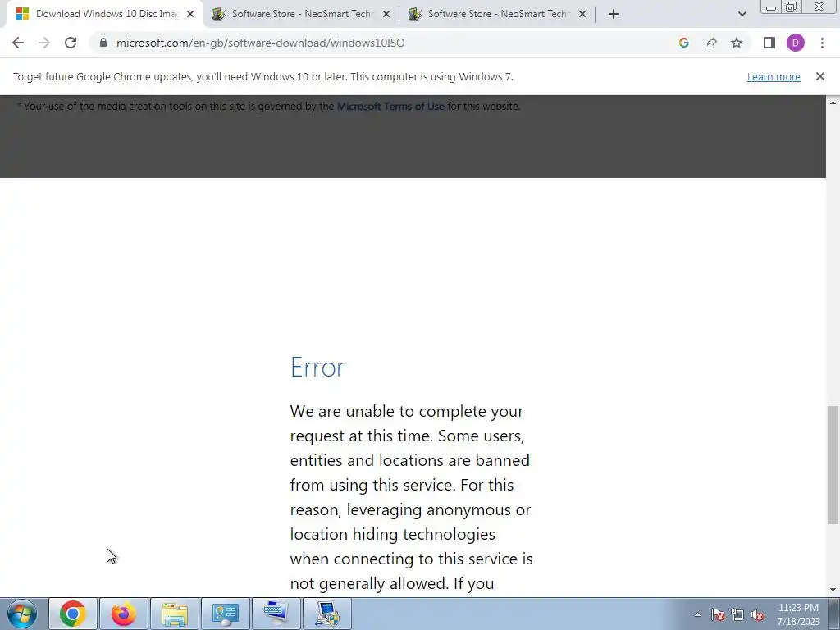
Task: Show hidden system tray icons
Action: pos(697,615)
